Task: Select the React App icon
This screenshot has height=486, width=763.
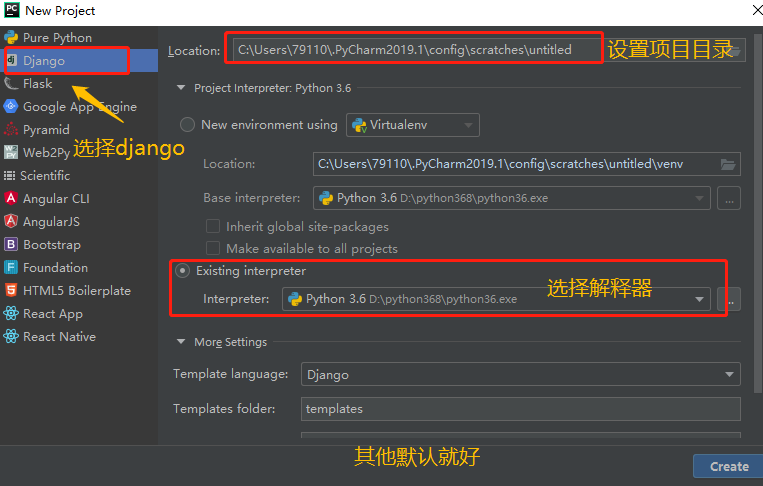Action: point(11,313)
